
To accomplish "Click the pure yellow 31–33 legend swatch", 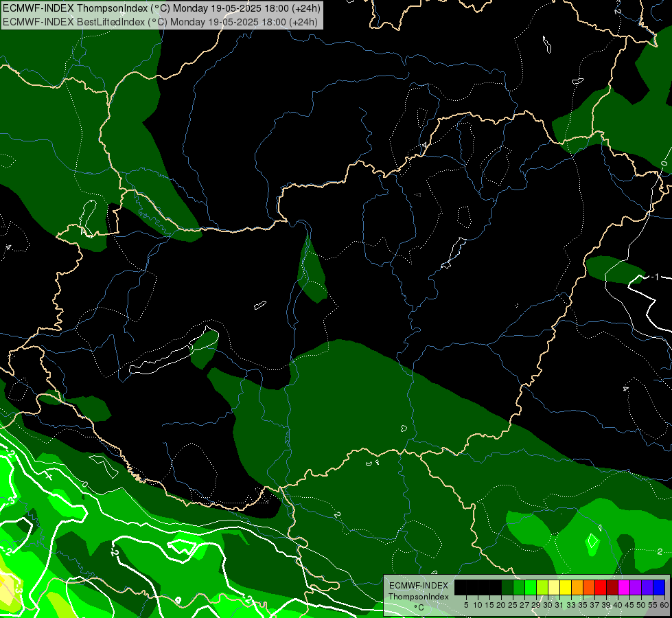I will [566, 587].
